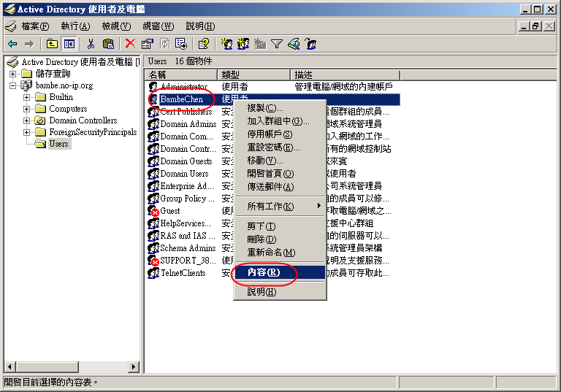Screen dimensions: 561x392
Task: Click the back arrow toolbar icon
Action: tap(12, 44)
